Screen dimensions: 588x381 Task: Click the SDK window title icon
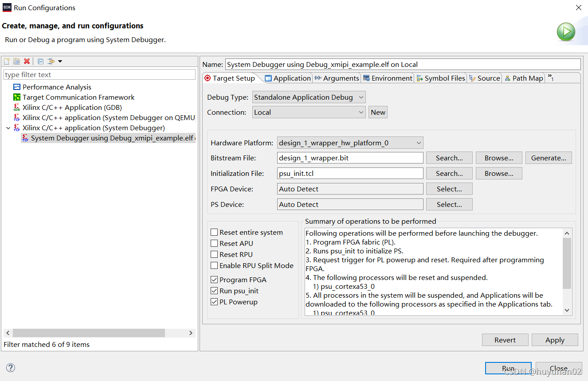pos(7,8)
